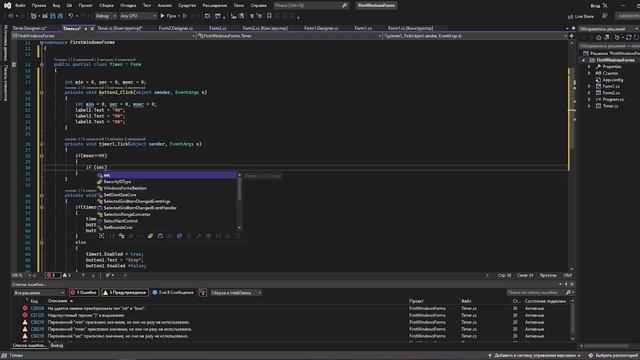Switch to the Form1.cs [Конструктор] tab
This screenshot has width=640, height=360.
click(x=410, y=28)
